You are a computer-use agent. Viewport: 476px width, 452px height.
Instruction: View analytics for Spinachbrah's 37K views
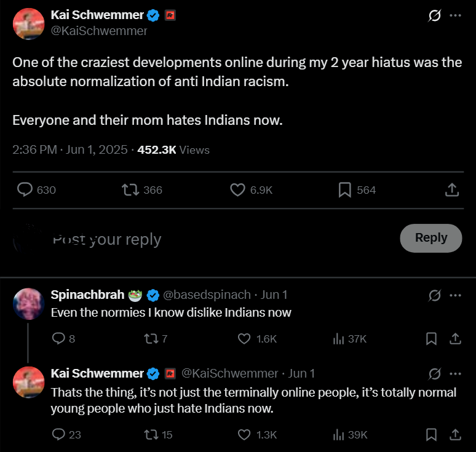click(338, 338)
